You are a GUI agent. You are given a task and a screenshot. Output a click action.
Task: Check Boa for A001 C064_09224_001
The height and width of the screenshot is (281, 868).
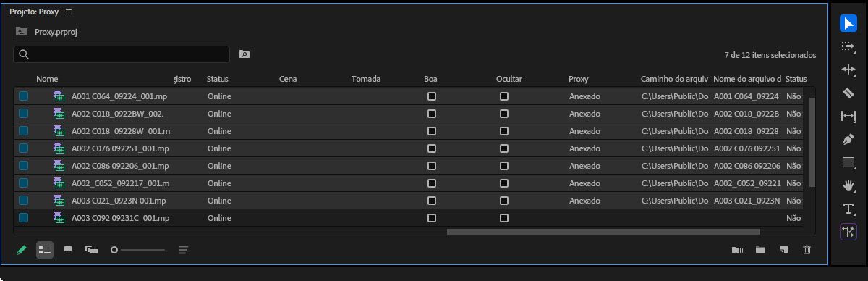click(x=432, y=96)
